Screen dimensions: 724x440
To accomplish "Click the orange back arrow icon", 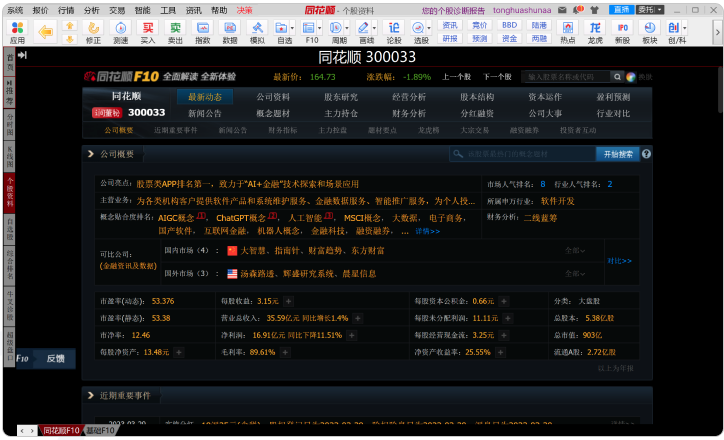I will point(45,31).
